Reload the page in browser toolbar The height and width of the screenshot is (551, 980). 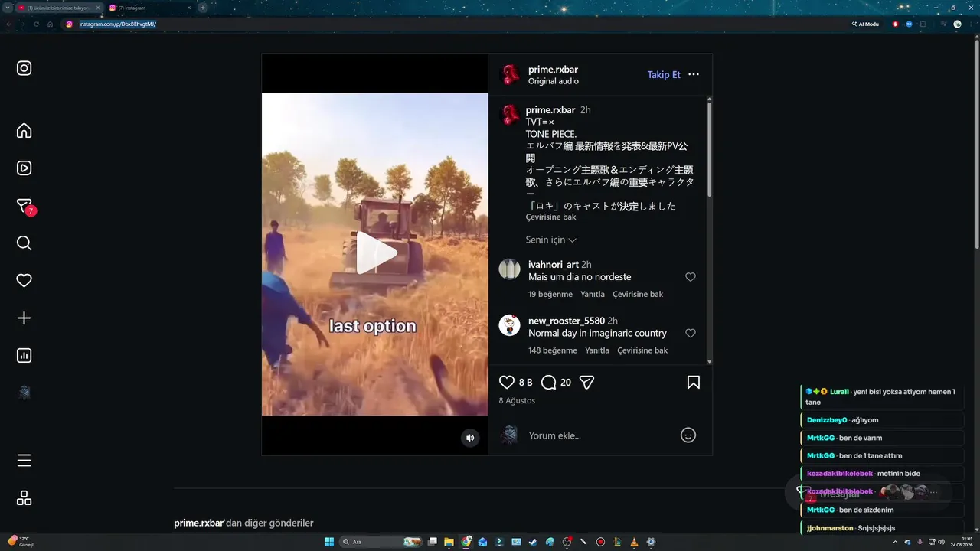point(36,24)
